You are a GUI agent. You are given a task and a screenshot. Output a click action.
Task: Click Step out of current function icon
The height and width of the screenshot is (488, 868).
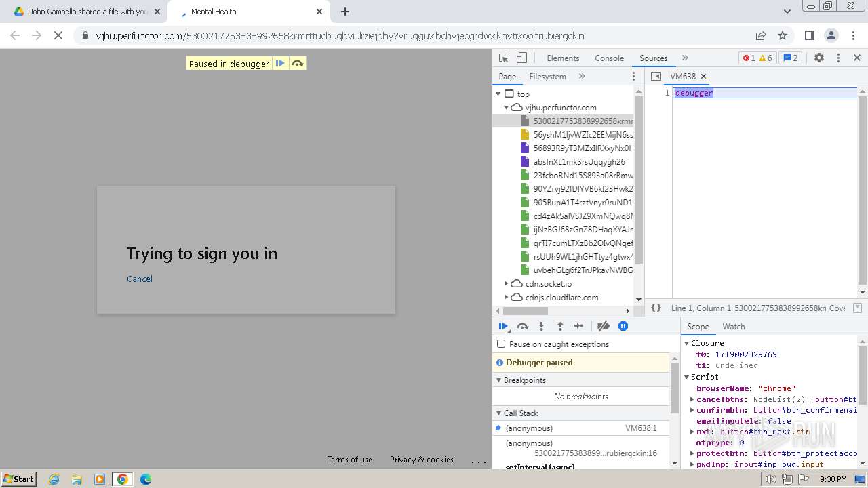560,326
